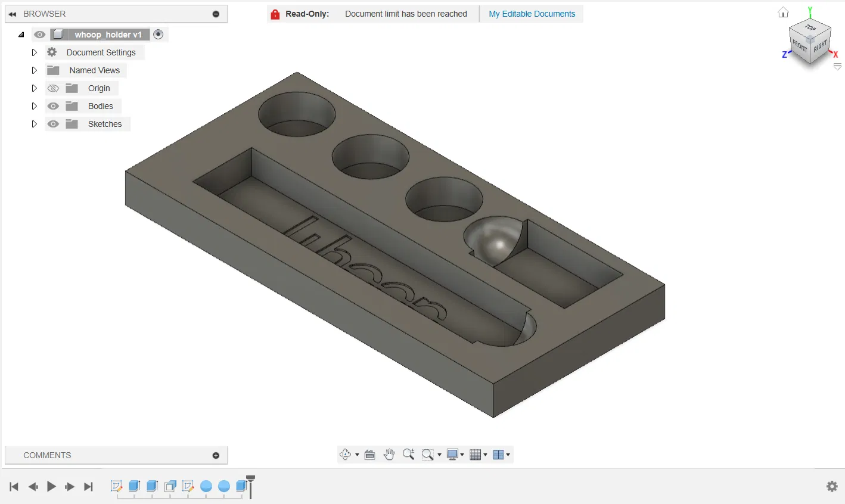Select the Zoom tool
The width and height of the screenshot is (845, 504).
[408, 455]
